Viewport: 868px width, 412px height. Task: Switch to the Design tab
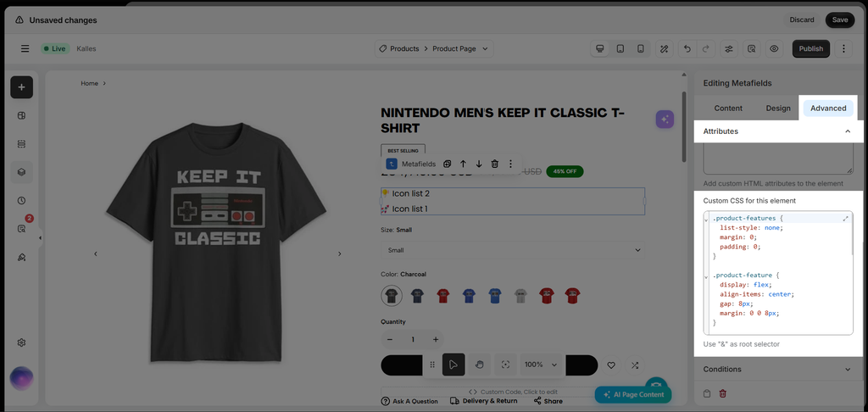tap(778, 108)
